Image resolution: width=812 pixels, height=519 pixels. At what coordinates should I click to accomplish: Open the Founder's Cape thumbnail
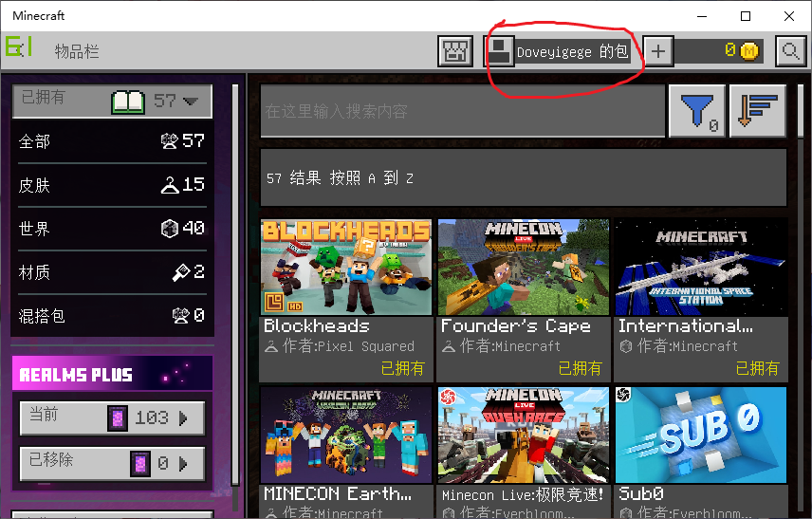[x=523, y=268]
